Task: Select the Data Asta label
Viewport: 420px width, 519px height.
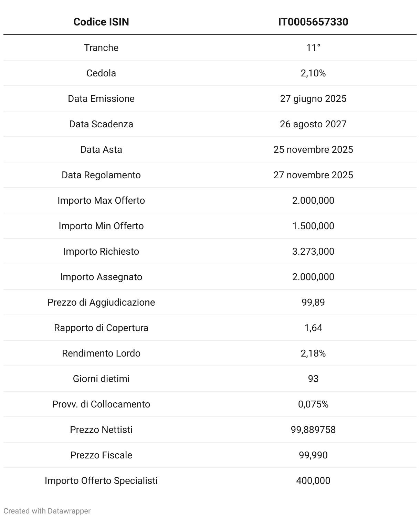Action: [101, 149]
